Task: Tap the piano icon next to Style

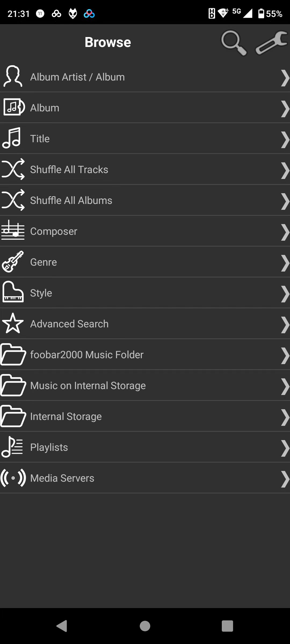Action: point(13,292)
